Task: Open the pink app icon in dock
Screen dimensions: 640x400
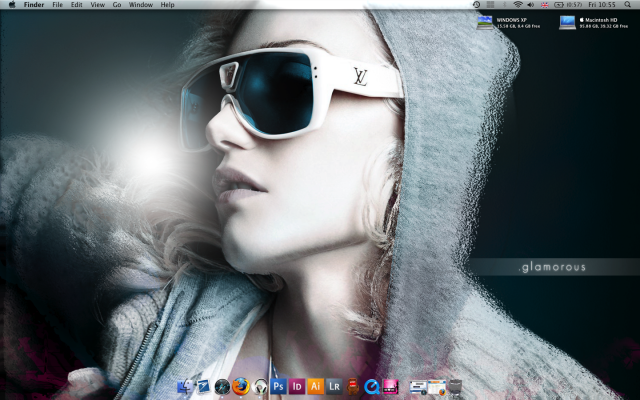Action: [x=390, y=386]
